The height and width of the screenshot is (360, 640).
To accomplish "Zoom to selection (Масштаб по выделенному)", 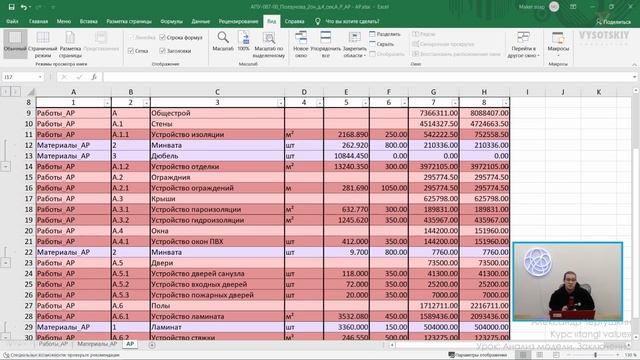I will point(269,44).
